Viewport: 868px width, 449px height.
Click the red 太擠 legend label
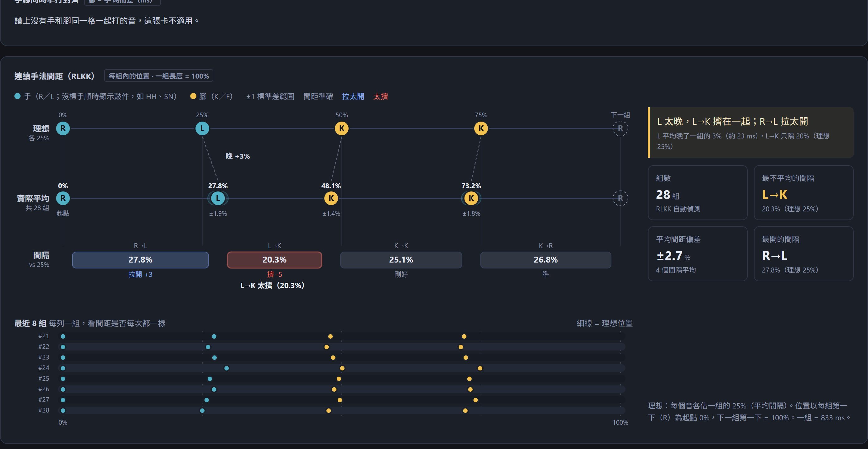point(380,96)
